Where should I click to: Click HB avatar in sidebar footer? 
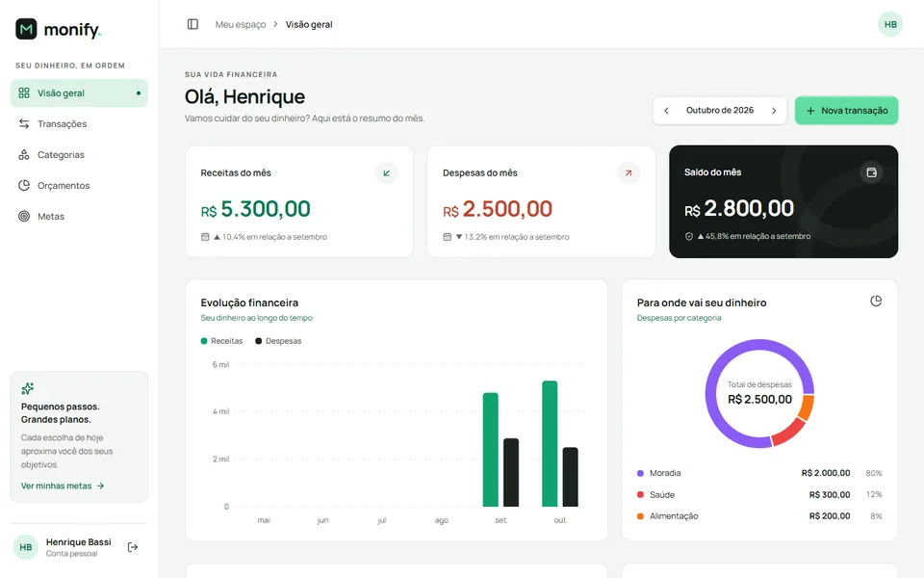pyautogui.click(x=25, y=547)
